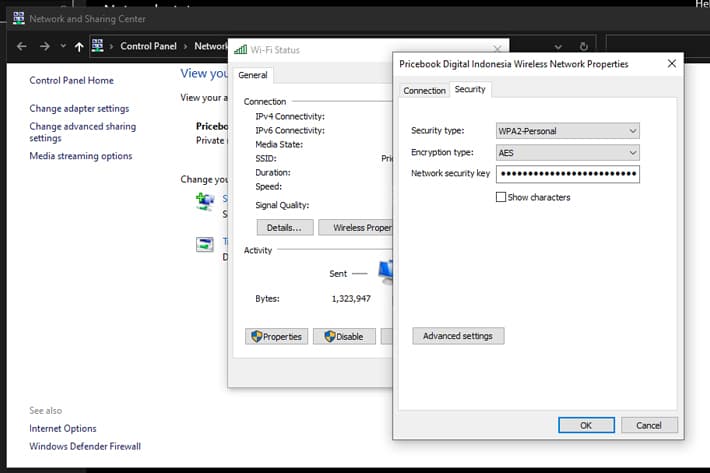Viewport: 710px width, 473px height.
Task: Click the Details... button
Action: (x=285, y=227)
